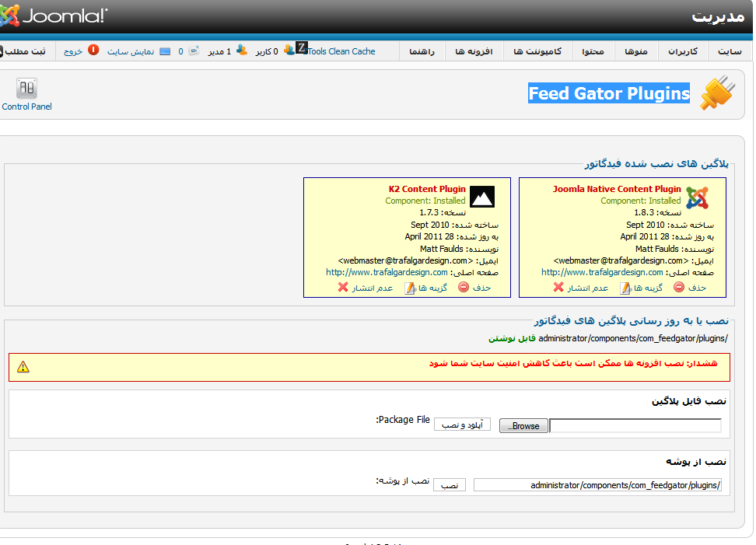Screen dimensions: 756x545
Task: Open the Control Panel toolbar icon
Action: point(26,89)
